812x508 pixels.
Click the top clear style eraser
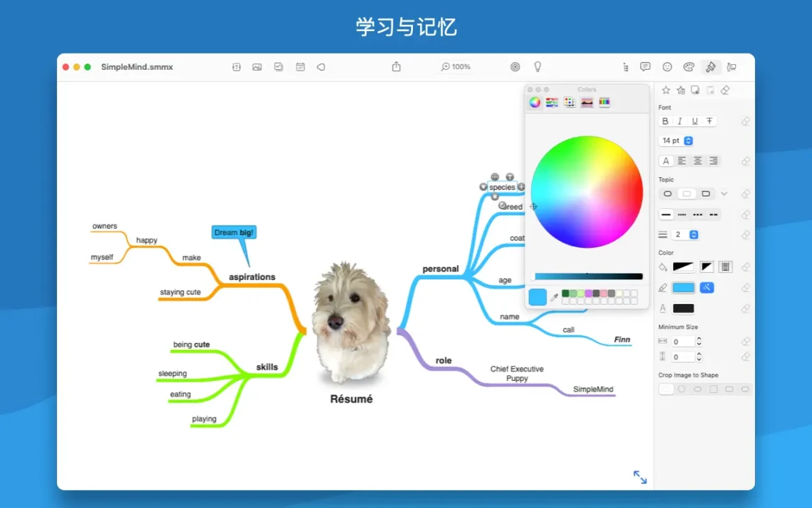725,90
